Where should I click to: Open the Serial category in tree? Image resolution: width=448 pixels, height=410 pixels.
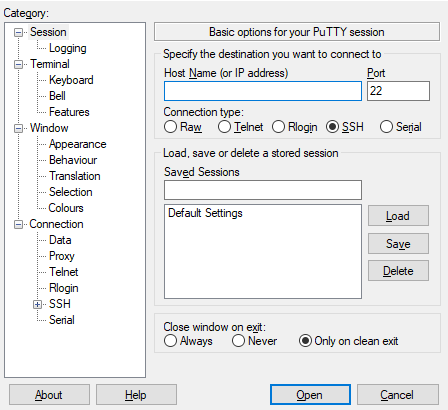(x=62, y=320)
